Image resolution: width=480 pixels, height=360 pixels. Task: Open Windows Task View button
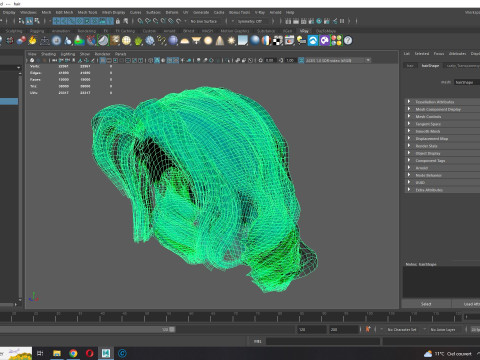pos(40,353)
